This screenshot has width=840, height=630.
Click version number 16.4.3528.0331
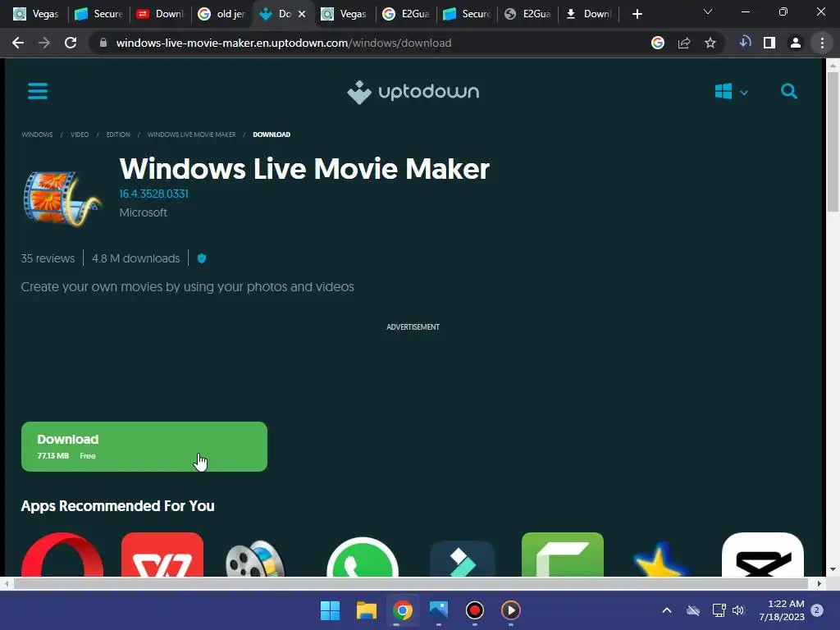pyautogui.click(x=153, y=194)
